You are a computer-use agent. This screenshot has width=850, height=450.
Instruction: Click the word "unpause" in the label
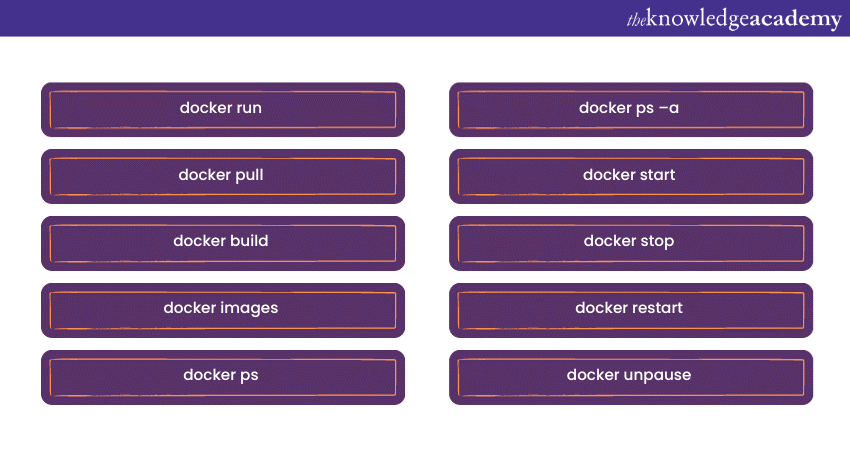click(656, 376)
